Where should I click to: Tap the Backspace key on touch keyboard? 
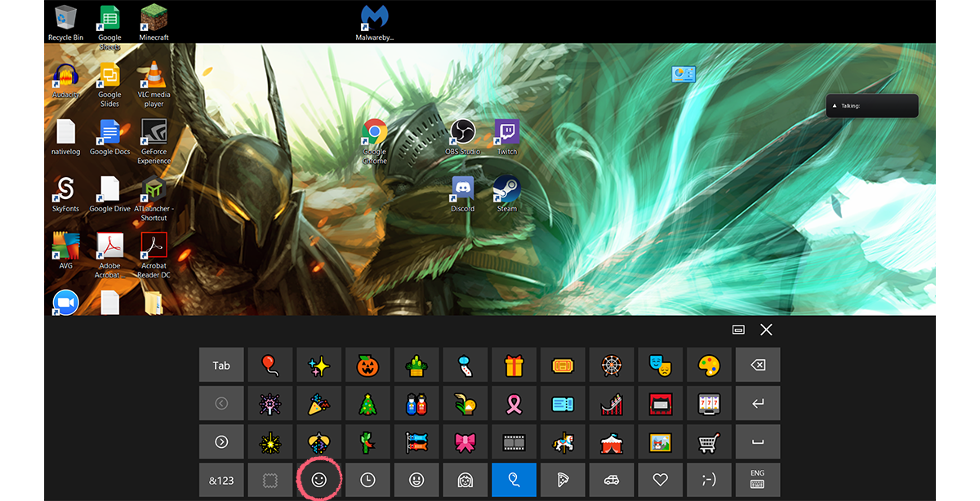[758, 366]
